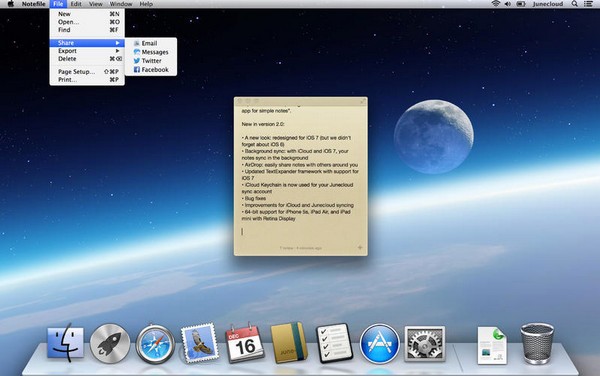Open the Window menu
600x376 pixels.
121,4
